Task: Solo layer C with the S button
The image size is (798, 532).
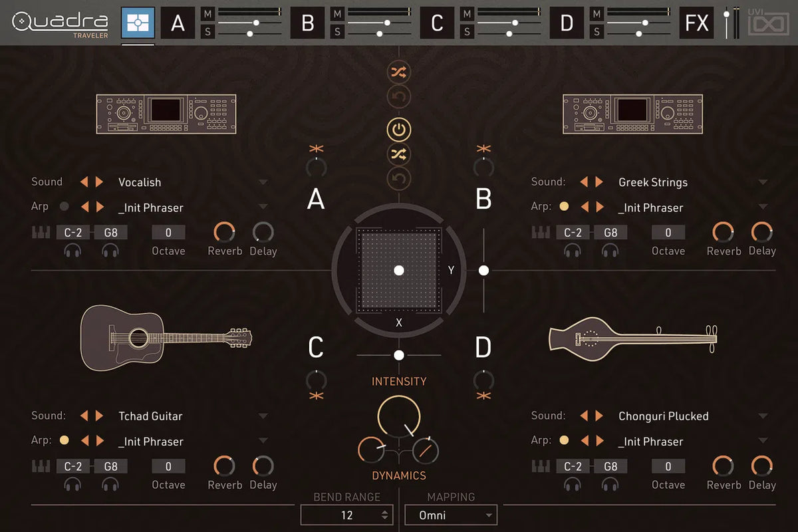Action: pos(467,31)
